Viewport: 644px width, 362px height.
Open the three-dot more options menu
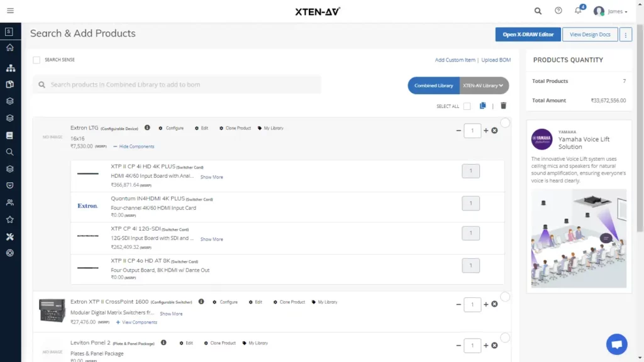pos(626,35)
